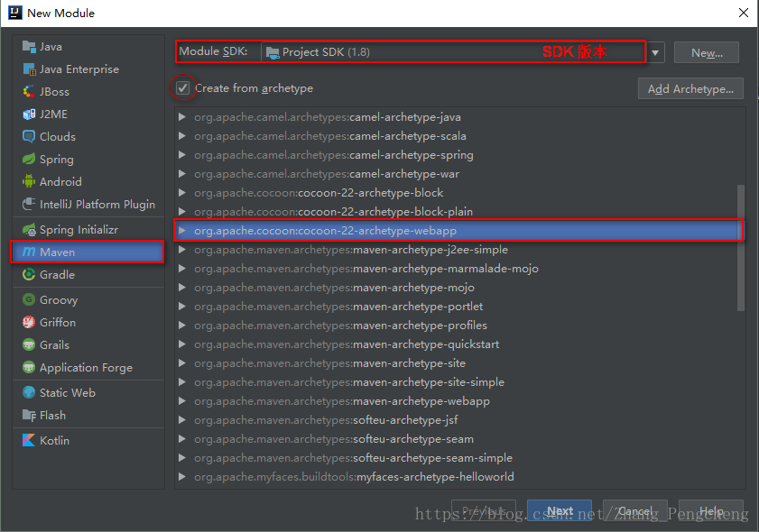Select the Gradle icon

point(29,274)
